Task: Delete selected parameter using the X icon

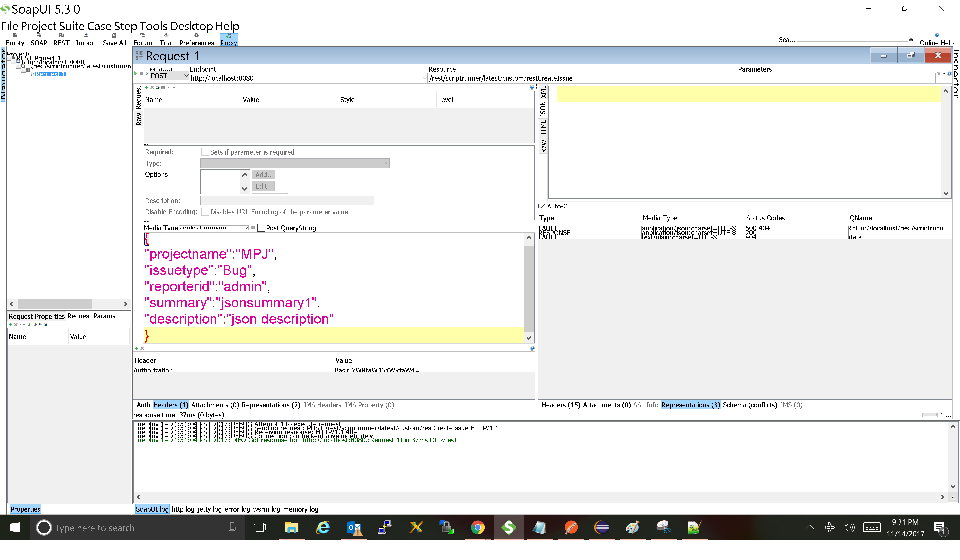Action: 152,87
